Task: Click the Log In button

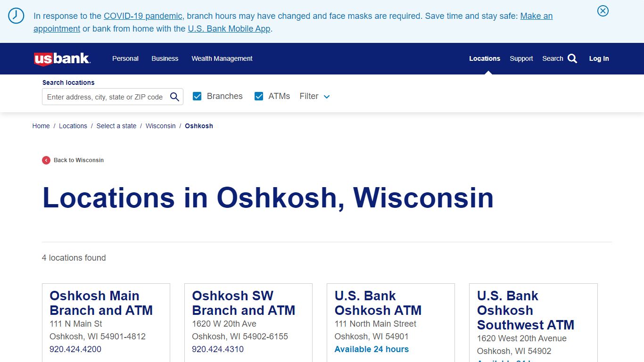Action: [599, 58]
